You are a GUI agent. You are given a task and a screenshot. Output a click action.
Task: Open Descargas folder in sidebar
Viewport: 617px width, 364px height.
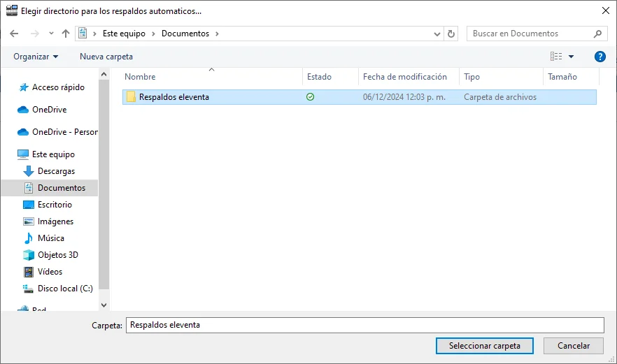pos(56,171)
